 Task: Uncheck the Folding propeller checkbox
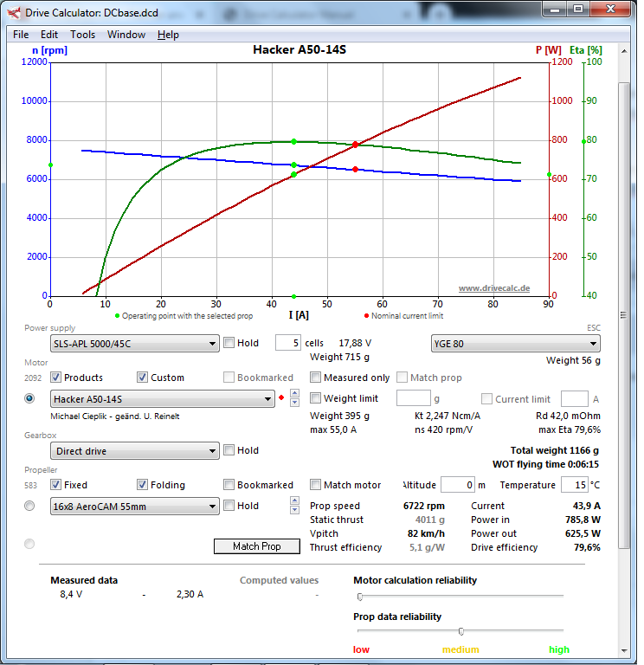tap(143, 485)
